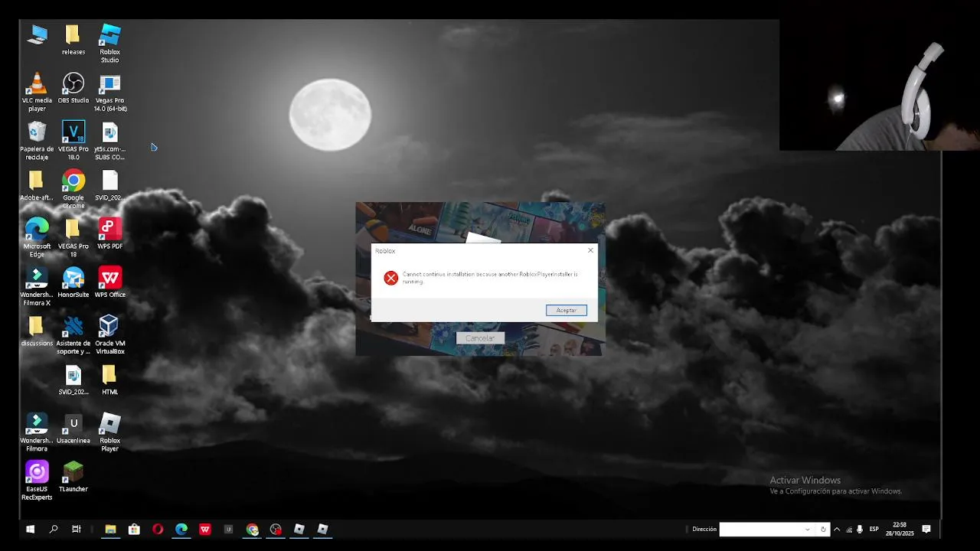Launch Google Chrome desktop shortcut
The image size is (980, 551).
(73, 189)
